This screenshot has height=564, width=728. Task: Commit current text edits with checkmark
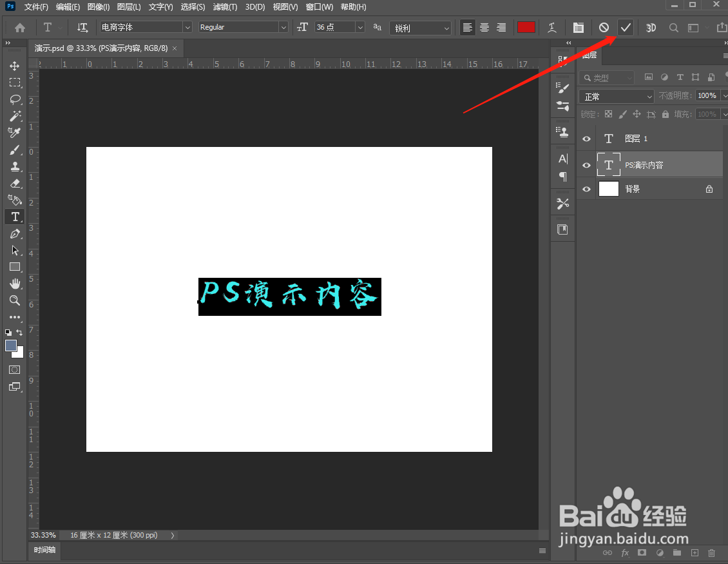tap(626, 28)
